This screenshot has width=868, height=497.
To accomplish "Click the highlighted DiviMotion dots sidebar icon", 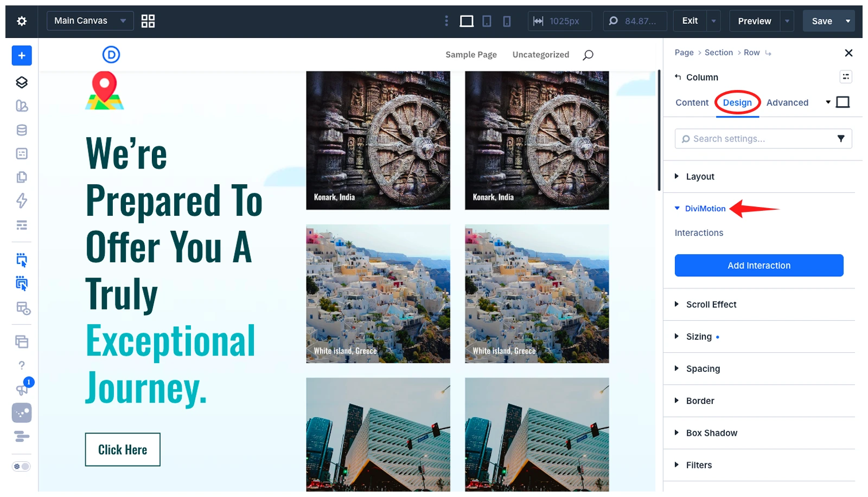I will point(22,413).
